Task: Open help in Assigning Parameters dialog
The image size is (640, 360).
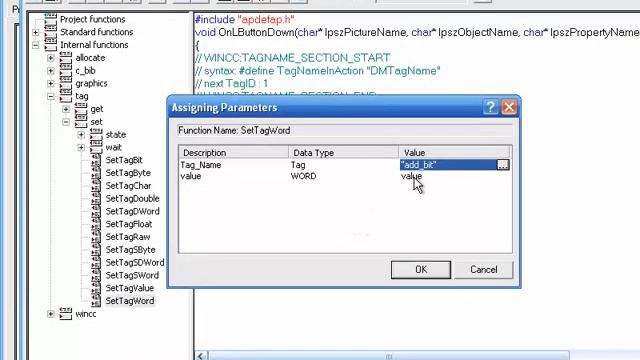Action: point(490,107)
